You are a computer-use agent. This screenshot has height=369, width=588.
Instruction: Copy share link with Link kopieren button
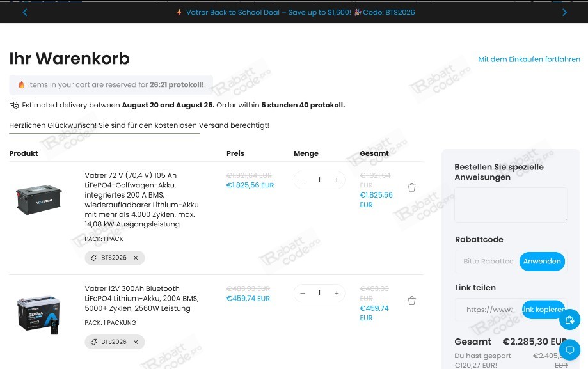point(543,310)
